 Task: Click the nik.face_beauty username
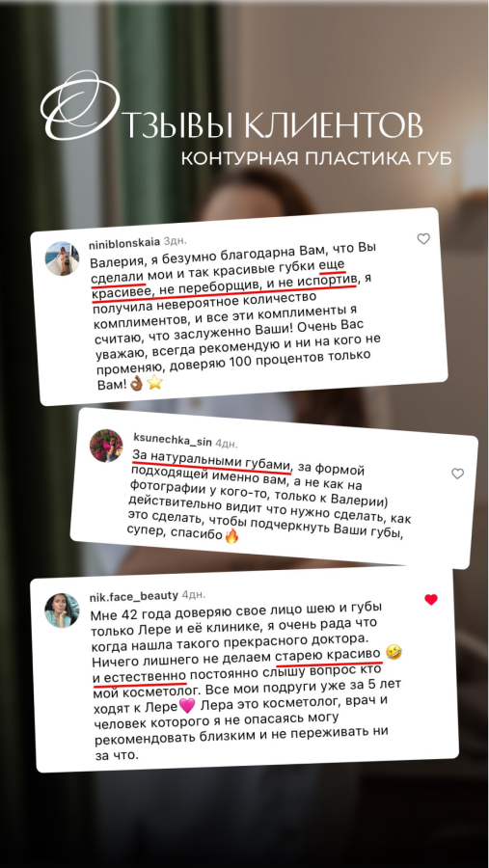(133, 596)
